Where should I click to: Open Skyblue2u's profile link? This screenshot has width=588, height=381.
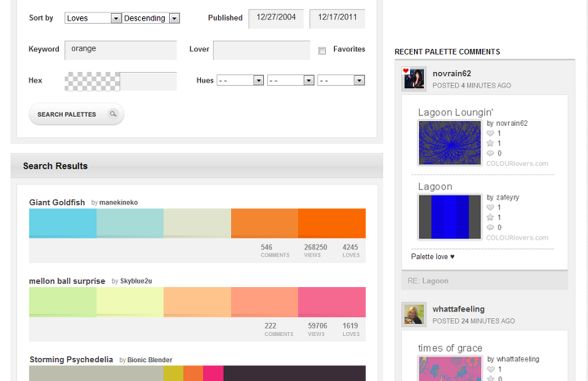[136, 280]
